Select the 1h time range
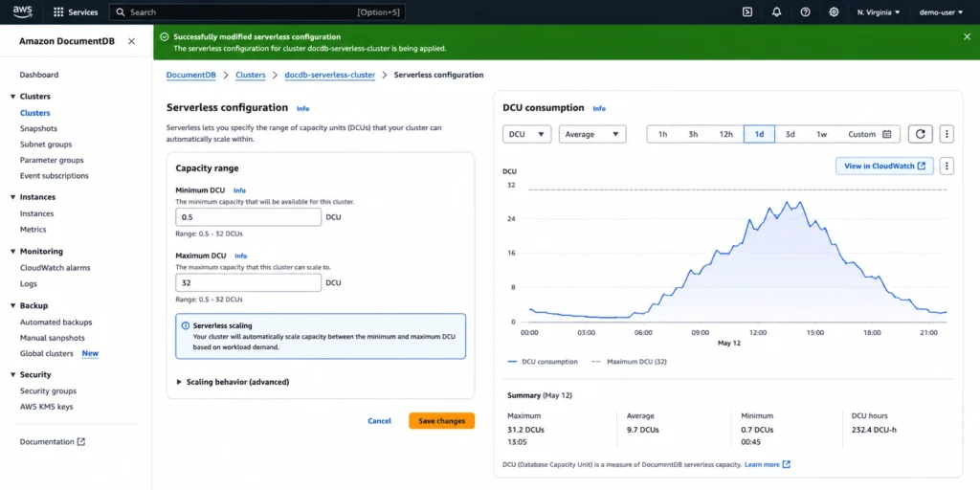Screen dimensions: 980x490 [662, 134]
